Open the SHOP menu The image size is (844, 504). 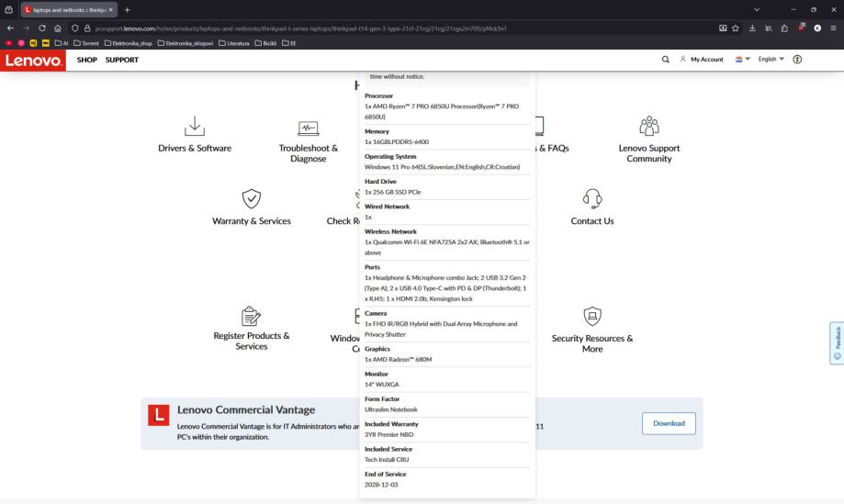click(x=87, y=60)
